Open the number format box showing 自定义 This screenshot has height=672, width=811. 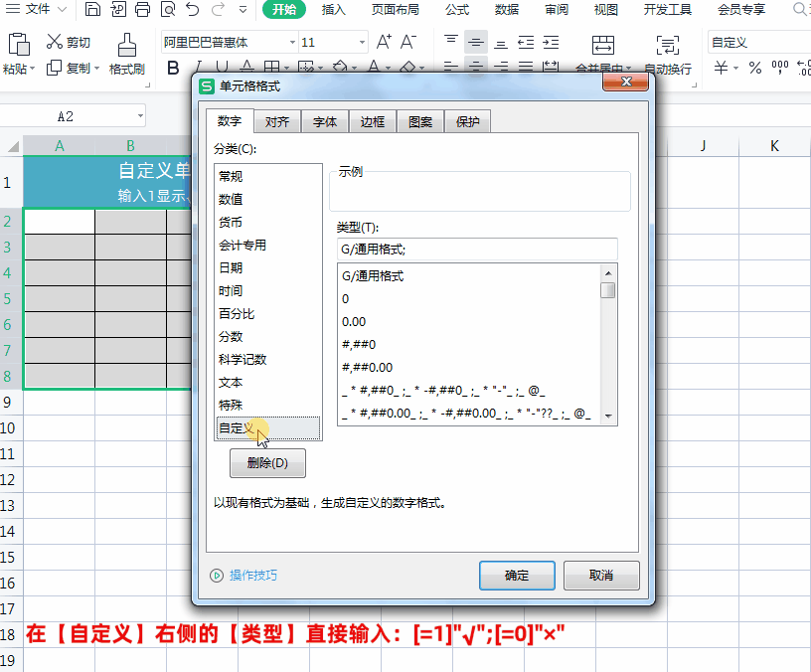(x=758, y=42)
